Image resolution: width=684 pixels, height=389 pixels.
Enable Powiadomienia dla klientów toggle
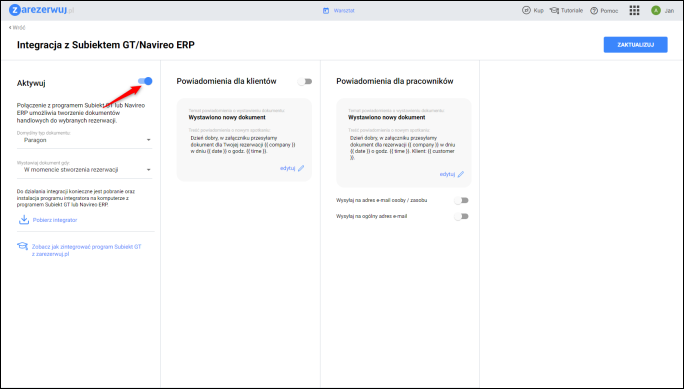pyautogui.click(x=305, y=82)
